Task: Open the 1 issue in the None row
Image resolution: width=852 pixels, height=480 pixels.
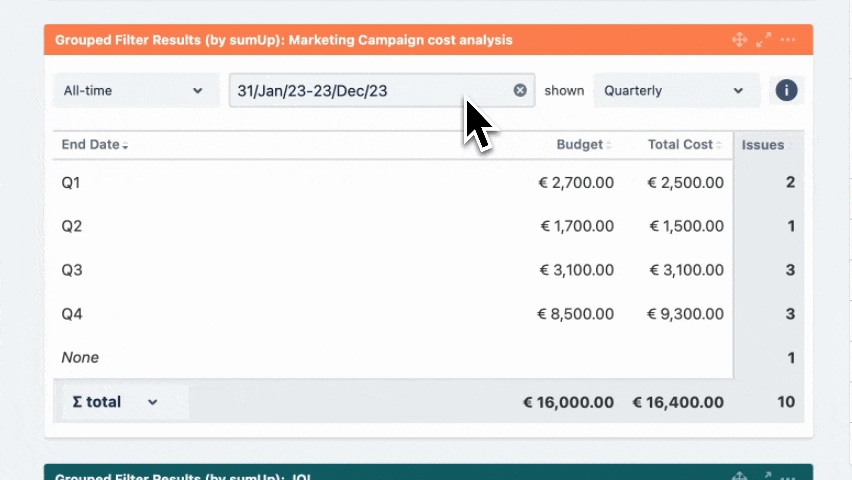Action: click(x=790, y=357)
